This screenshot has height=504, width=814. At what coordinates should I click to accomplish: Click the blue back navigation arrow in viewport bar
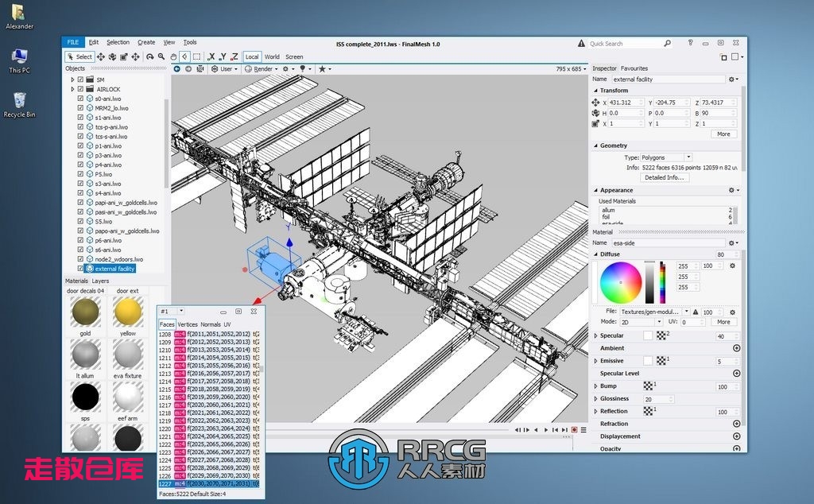(x=177, y=68)
